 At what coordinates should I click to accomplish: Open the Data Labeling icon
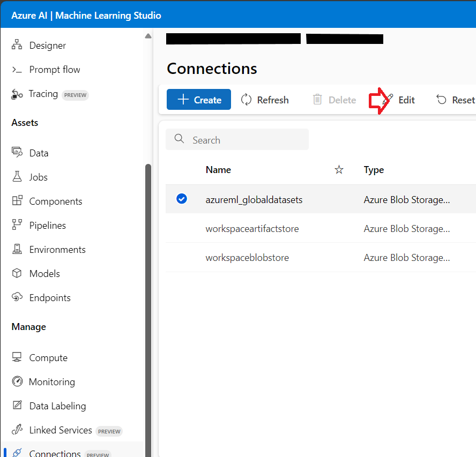coord(17,405)
